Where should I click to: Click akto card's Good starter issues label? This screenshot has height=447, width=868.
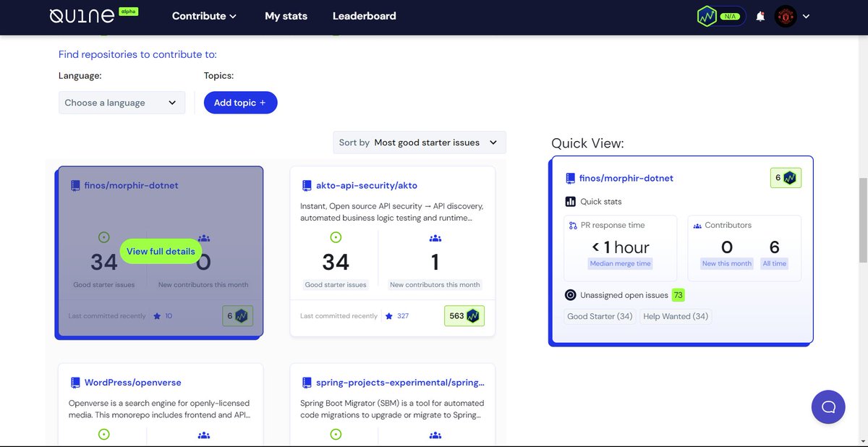(x=336, y=285)
